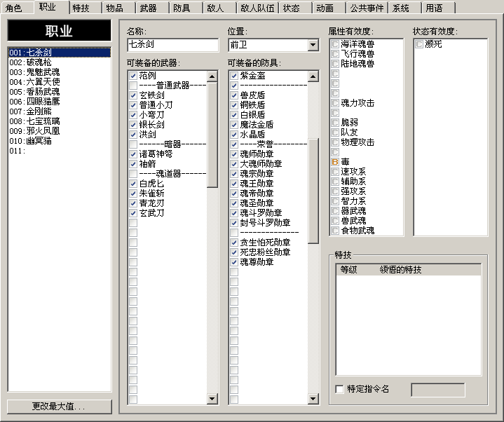Toggle the 魂尊勋章 armor checkbox

234,262
